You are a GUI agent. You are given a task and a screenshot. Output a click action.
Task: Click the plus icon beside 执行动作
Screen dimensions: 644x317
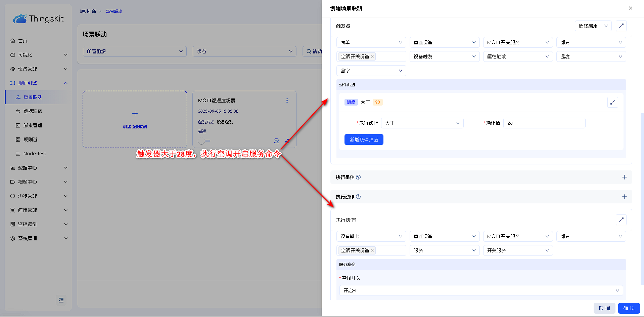click(x=624, y=197)
